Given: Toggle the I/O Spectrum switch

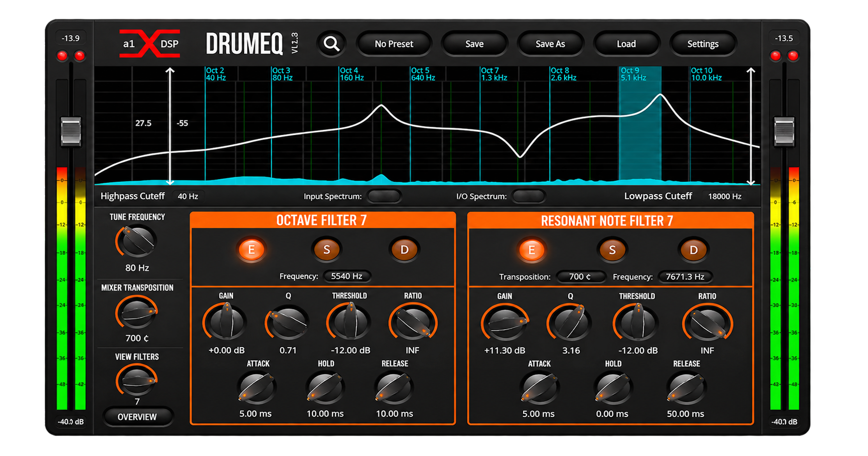Looking at the screenshot, I should coord(529,196).
